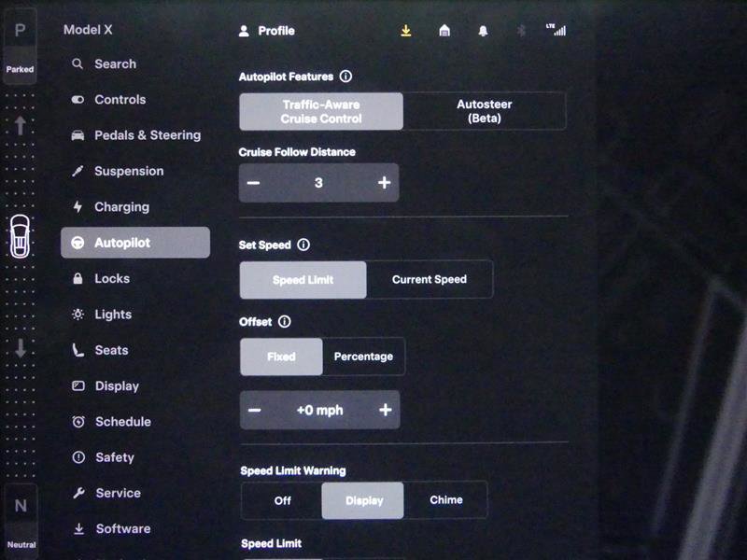
Task: Set Speed Limit Warning to Chime
Action: click(445, 500)
